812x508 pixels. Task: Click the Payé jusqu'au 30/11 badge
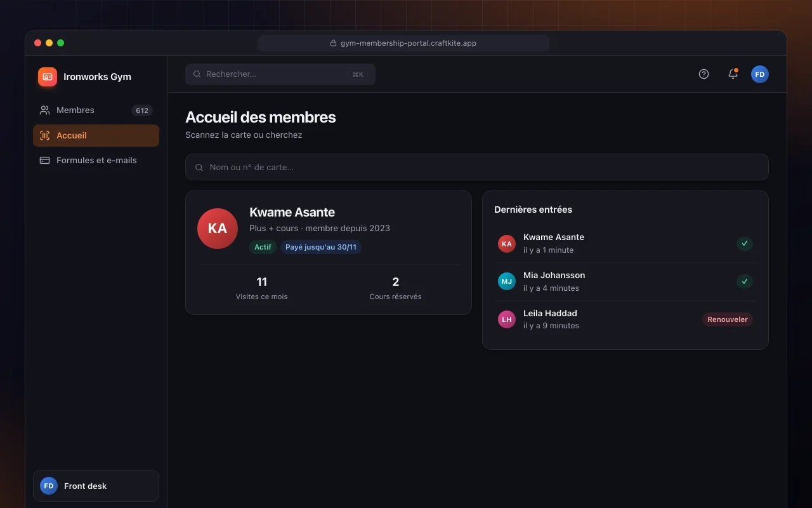click(321, 247)
